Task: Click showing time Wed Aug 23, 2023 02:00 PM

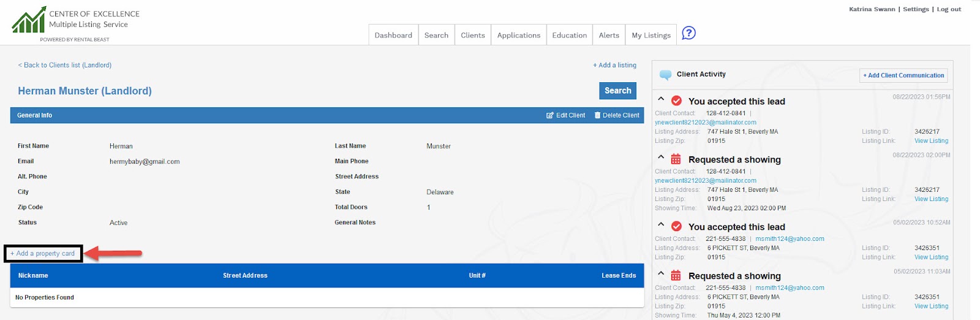Action: pyautogui.click(x=746, y=208)
